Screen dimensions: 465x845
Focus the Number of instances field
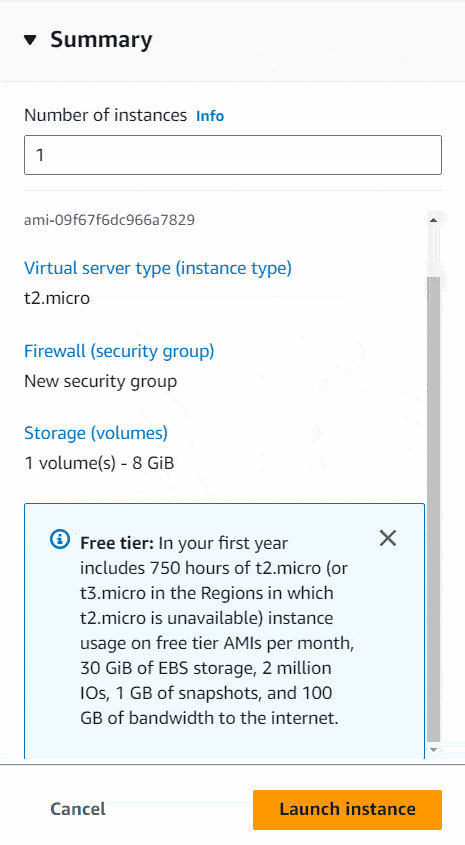click(x=233, y=155)
